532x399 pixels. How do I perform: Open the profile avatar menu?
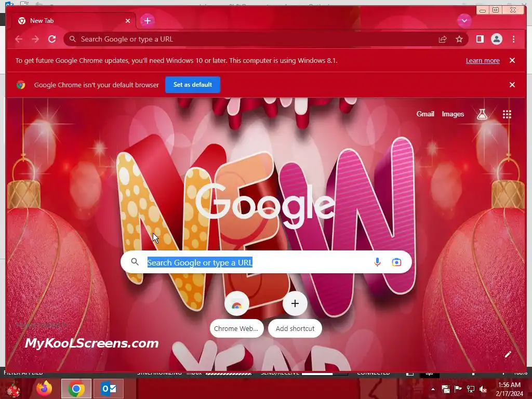(496, 39)
